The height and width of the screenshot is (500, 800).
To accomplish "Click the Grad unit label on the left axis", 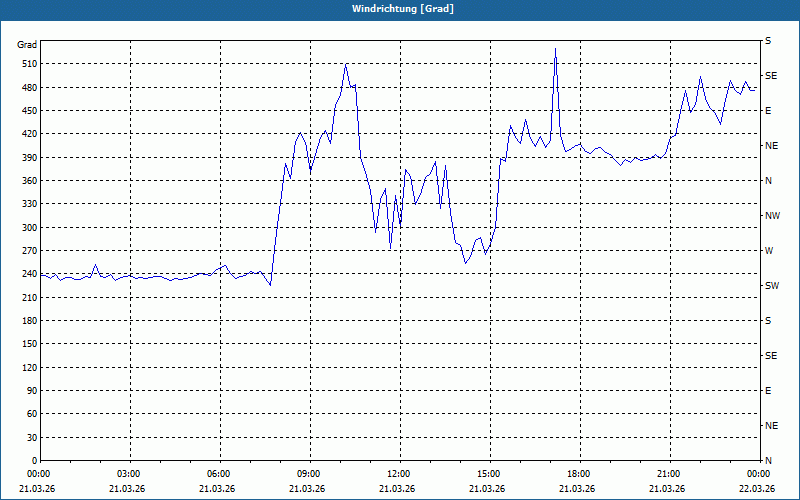I will pos(27,45).
